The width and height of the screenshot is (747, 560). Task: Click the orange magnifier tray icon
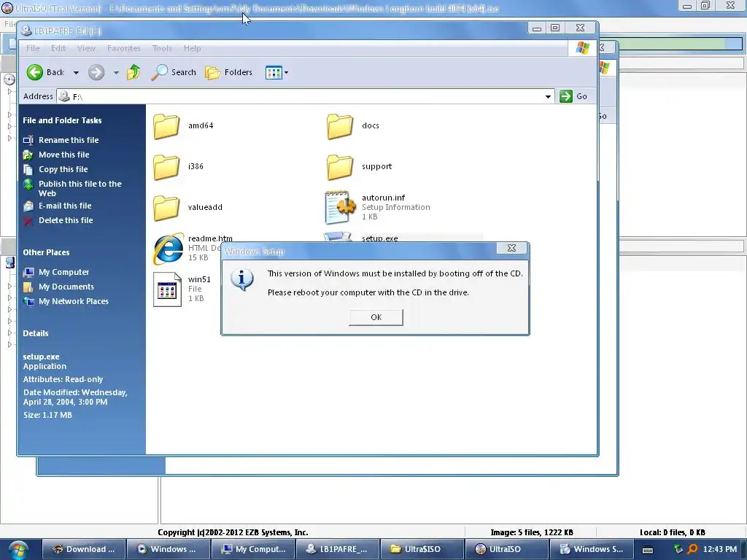pos(692,549)
